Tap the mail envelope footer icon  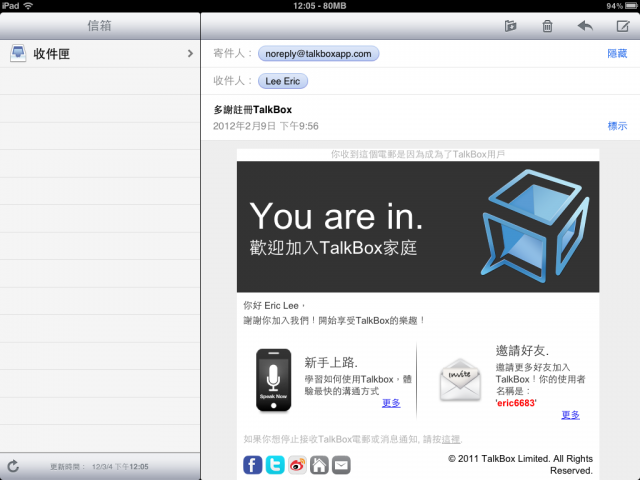(341, 465)
